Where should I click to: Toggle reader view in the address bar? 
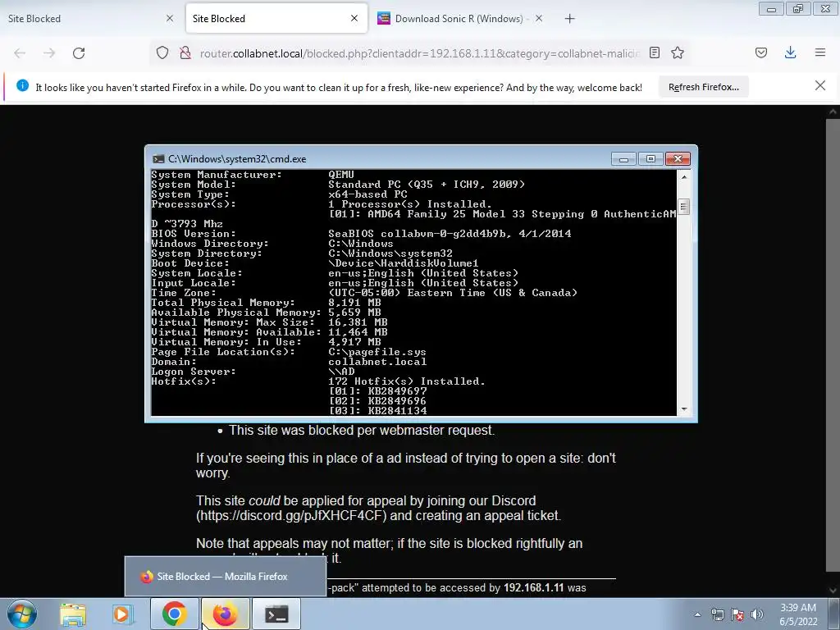(x=654, y=52)
